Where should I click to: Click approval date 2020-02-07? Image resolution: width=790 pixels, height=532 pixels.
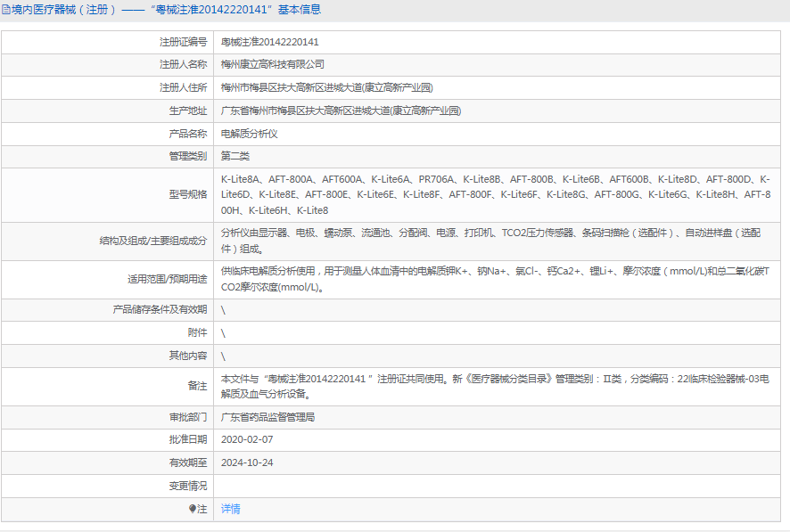(247, 439)
